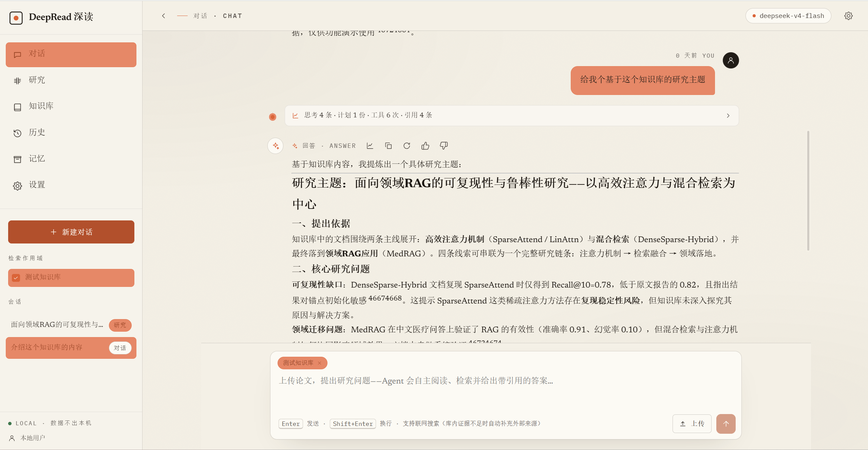868x450 pixels.
Task: Click the user avatar icon
Action: tap(731, 60)
